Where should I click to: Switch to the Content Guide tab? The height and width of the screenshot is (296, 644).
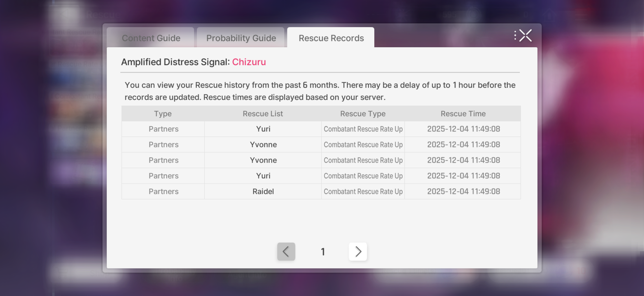click(151, 38)
